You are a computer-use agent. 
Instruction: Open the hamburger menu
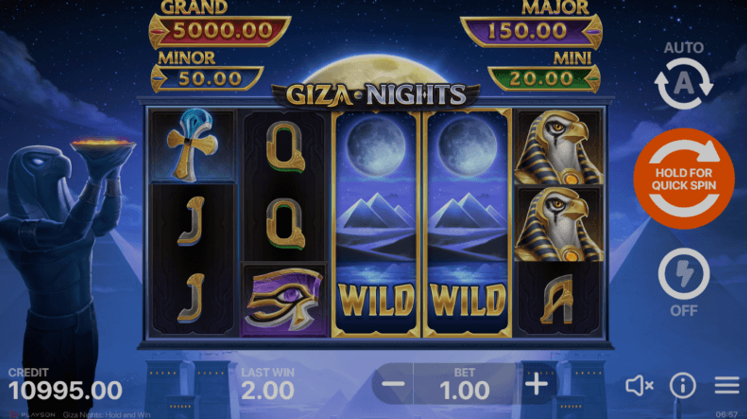pyautogui.click(x=727, y=385)
